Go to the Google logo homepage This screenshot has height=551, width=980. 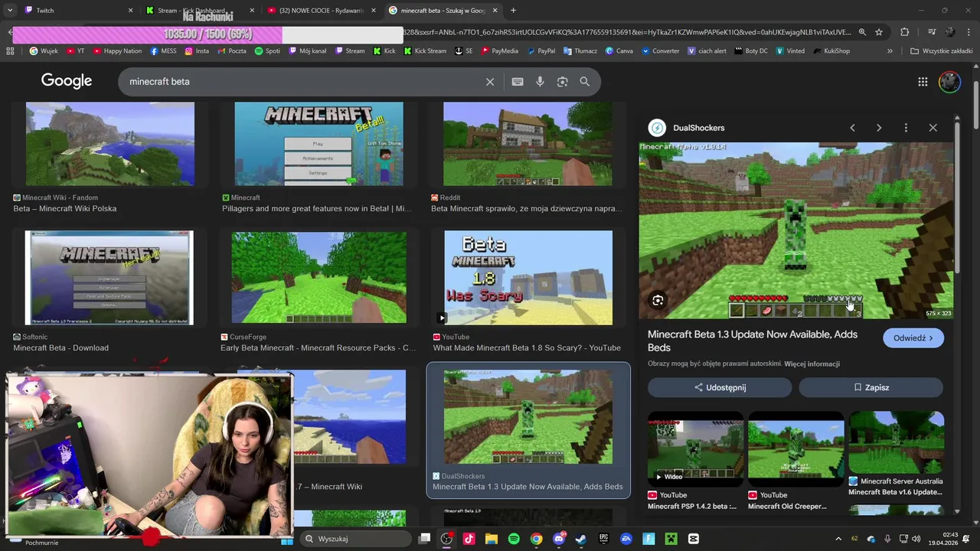click(67, 81)
